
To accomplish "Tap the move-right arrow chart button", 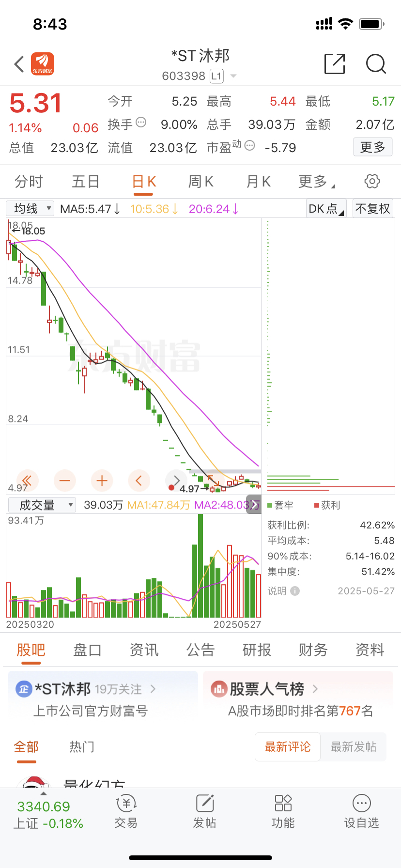I will pyautogui.click(x=176, y=480).
